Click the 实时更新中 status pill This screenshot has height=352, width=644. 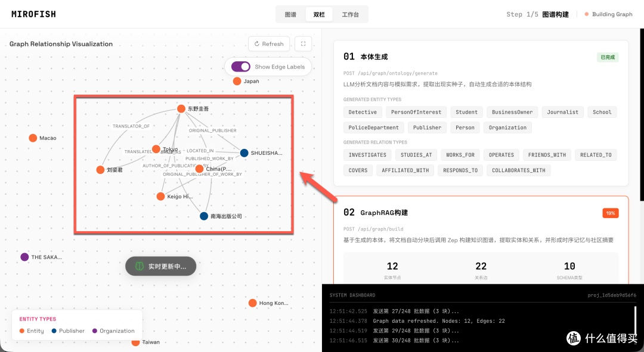click(160, 266)
